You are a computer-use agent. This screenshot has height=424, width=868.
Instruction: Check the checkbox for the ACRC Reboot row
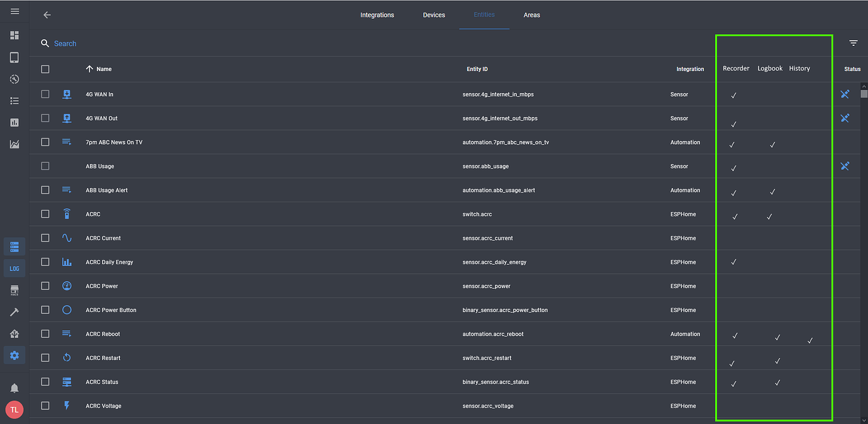point(45,334)
